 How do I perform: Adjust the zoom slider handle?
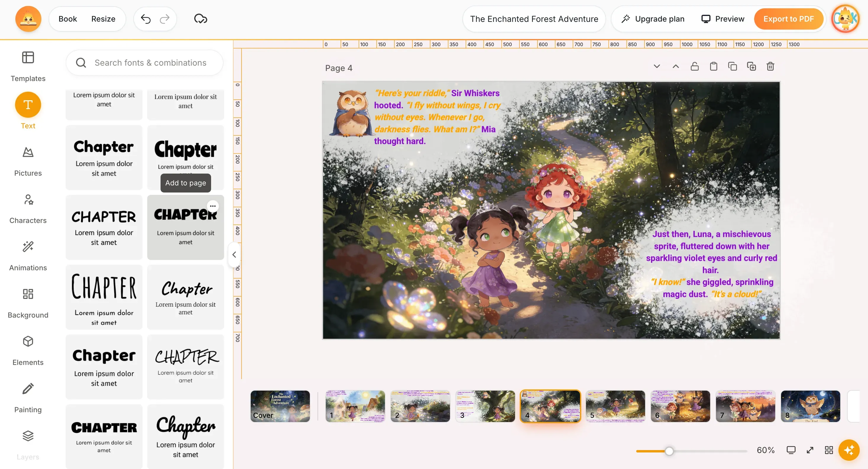click(x=669, y=451)
